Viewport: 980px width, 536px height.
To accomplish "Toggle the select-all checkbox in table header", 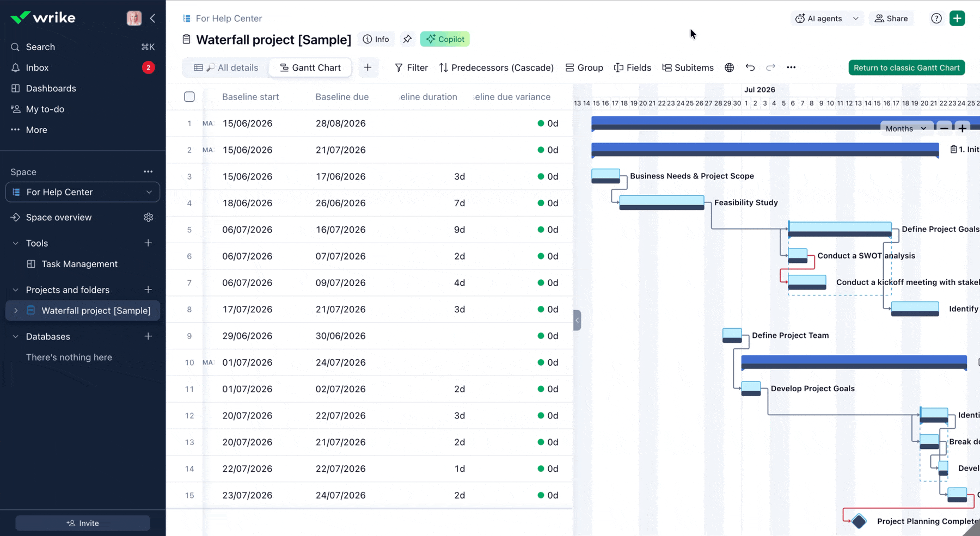I will tap(189, 97).
